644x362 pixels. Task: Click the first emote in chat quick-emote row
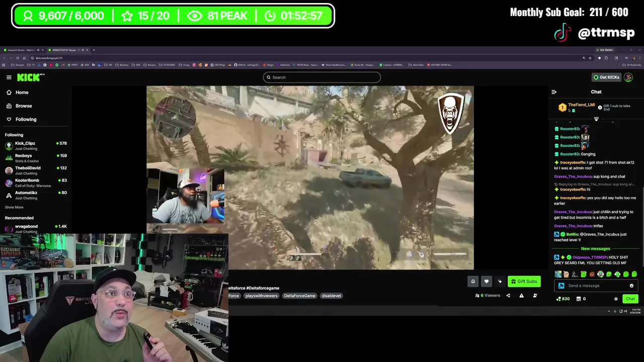[x=558, y=275]
